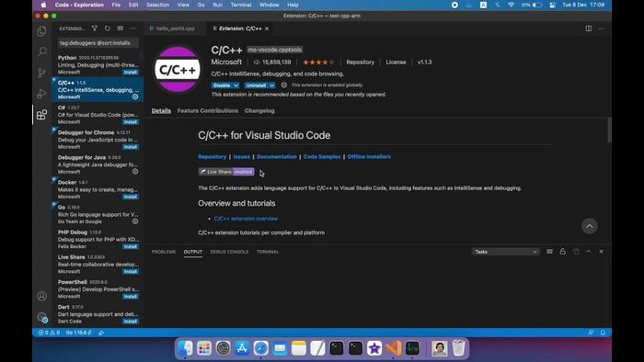Open the Search view in activity bar
The image size is (644, 362).
[x=42, y=51]
